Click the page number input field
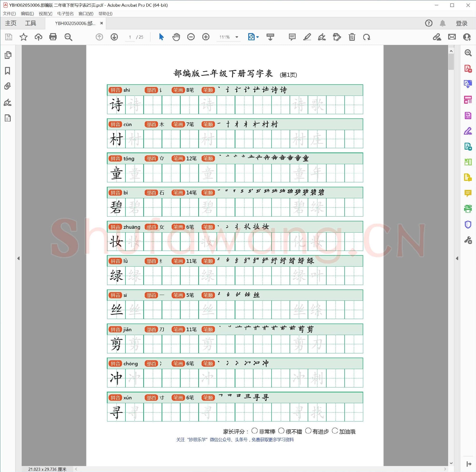 130,37
